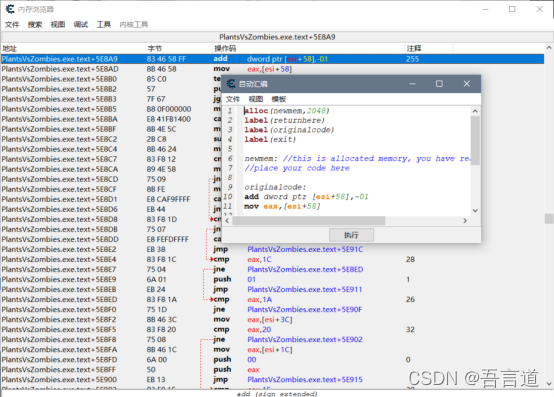The height and width of the screenshot is (397, 554).
Task: Open the 视图 menu in the Memory Viewer
Action: point(58,24)
